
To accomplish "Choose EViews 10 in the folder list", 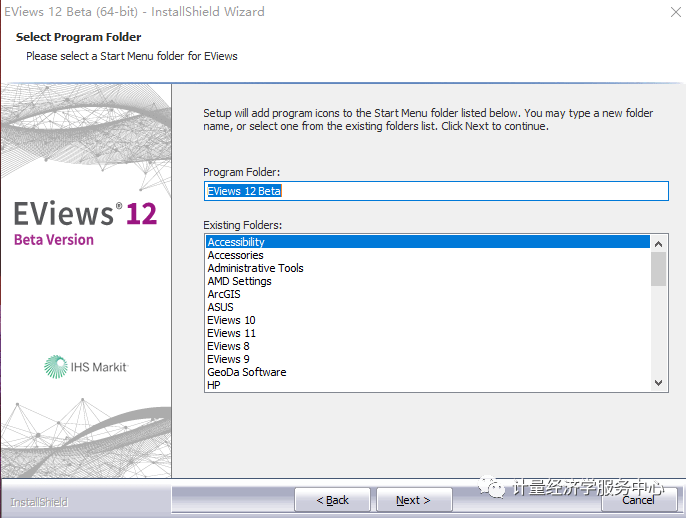I will pyautogui.click(x=231, y=320).
